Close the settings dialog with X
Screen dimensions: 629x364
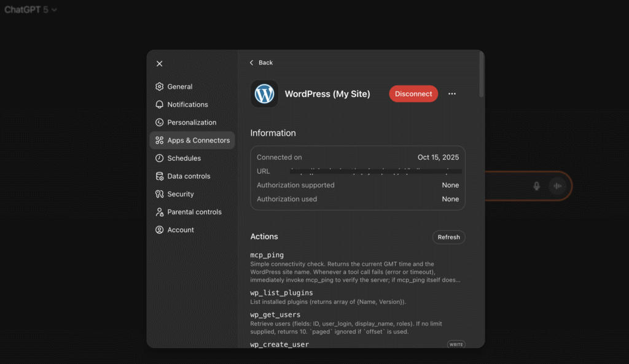160,64
